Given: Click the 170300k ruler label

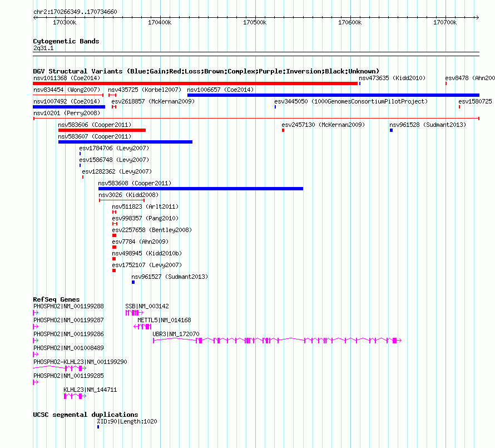Looking at the screenshot, I should point(65,22).
